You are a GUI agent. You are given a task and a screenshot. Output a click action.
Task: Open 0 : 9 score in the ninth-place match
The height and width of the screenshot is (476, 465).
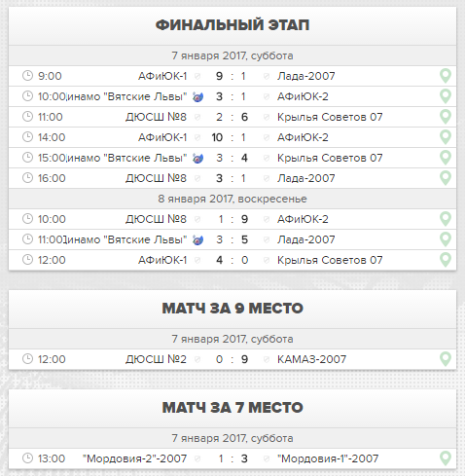click(x=232, y=359)
